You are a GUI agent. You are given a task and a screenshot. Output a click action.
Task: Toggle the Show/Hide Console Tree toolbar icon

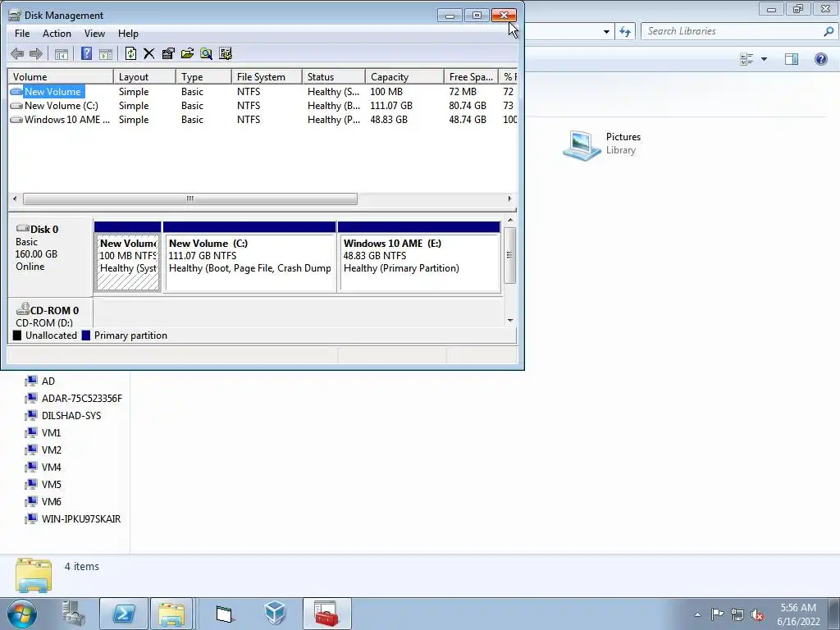coord(62,53)
